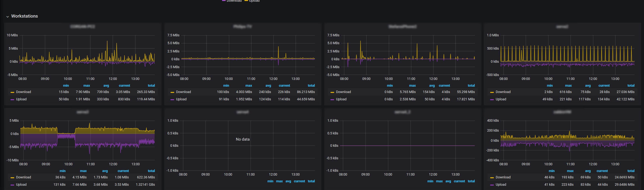Viewport: 644px width, 190px height.
Task: Select the '830 kBs' current value
Action: 124,99
